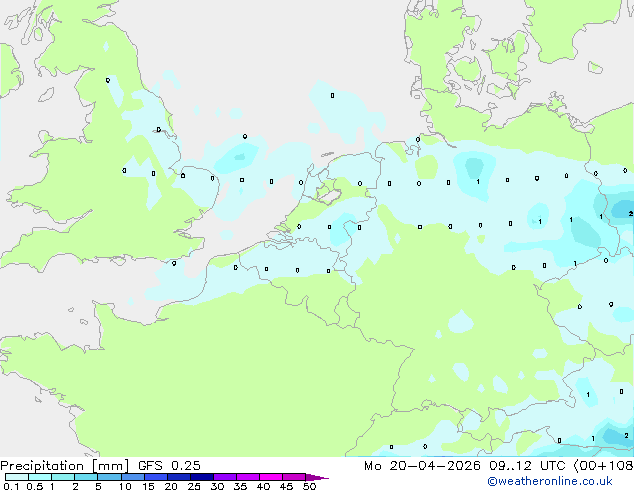Choose the 40–45 mm legend color box
Screen dimensions: 634x490
[x=271, y=477]
